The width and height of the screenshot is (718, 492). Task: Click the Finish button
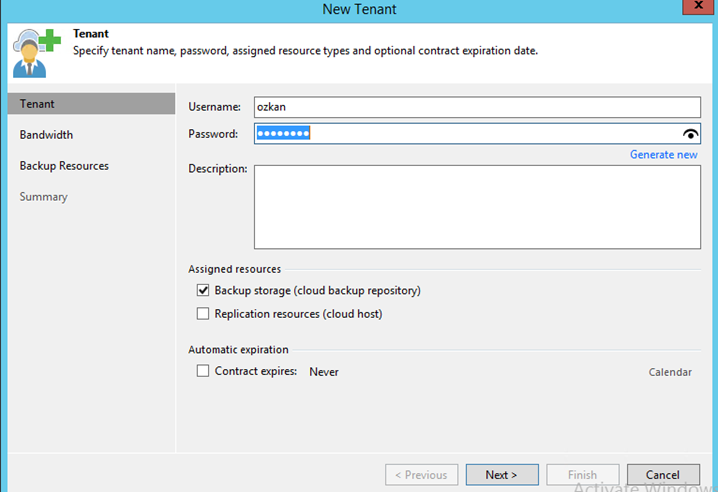(582, 475)
